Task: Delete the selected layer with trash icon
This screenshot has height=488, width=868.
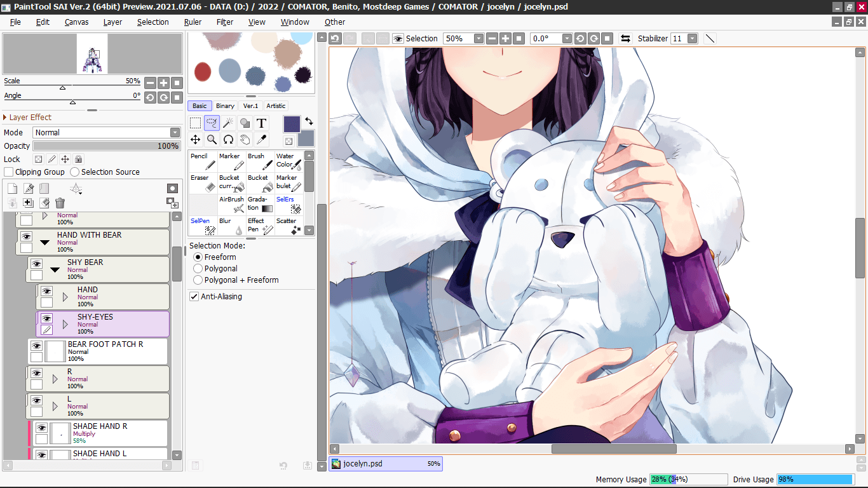Action: tap(60, 203)
